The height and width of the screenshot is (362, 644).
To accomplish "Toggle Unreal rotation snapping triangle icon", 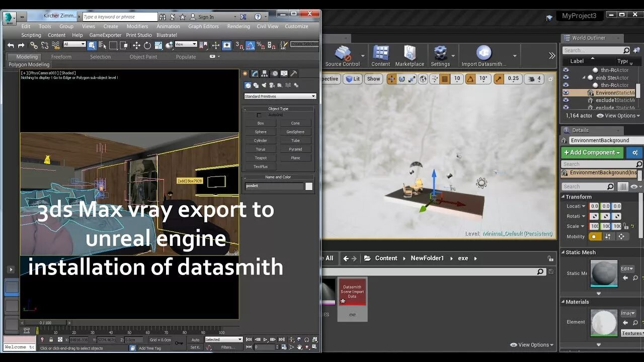I will pyautogui.click(x=470, y=79).
